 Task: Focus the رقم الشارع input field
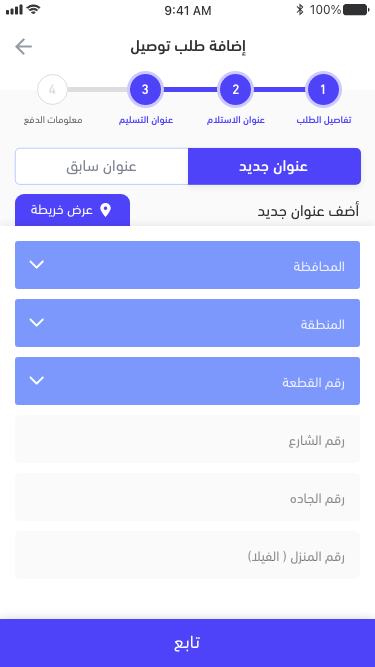(188, 439)
